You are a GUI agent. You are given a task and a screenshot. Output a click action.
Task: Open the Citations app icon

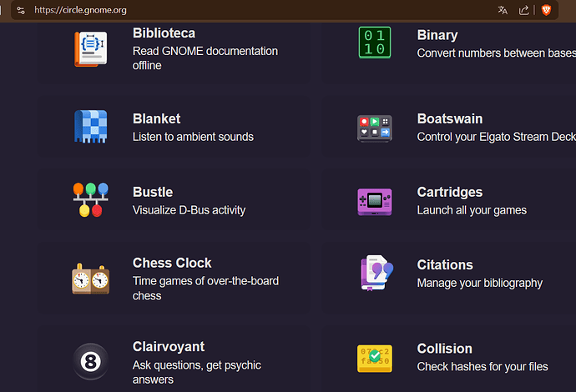(374, 273)
